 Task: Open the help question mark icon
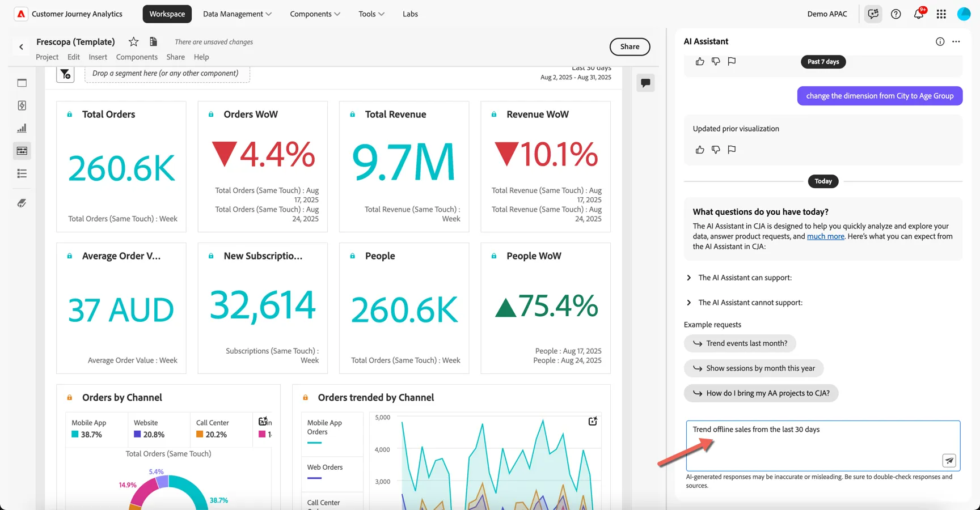896,14
